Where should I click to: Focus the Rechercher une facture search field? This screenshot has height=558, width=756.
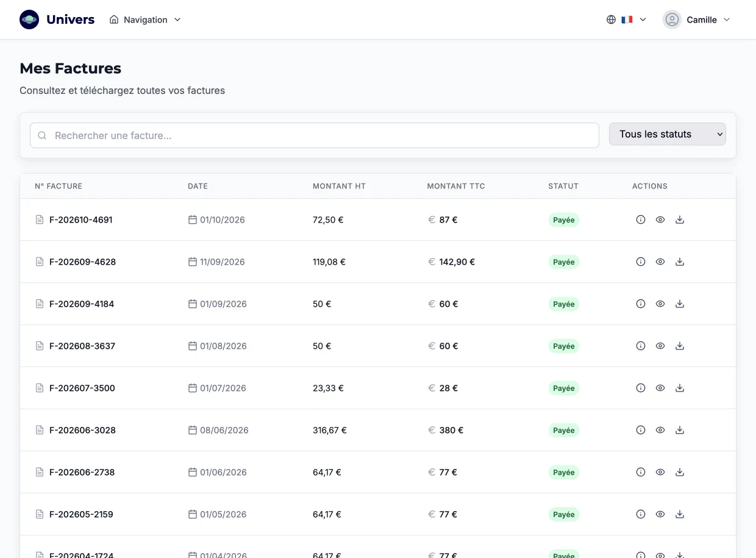tap(315, 135)
